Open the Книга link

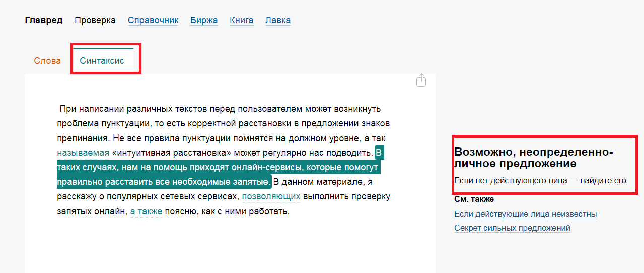click(241, 20)
